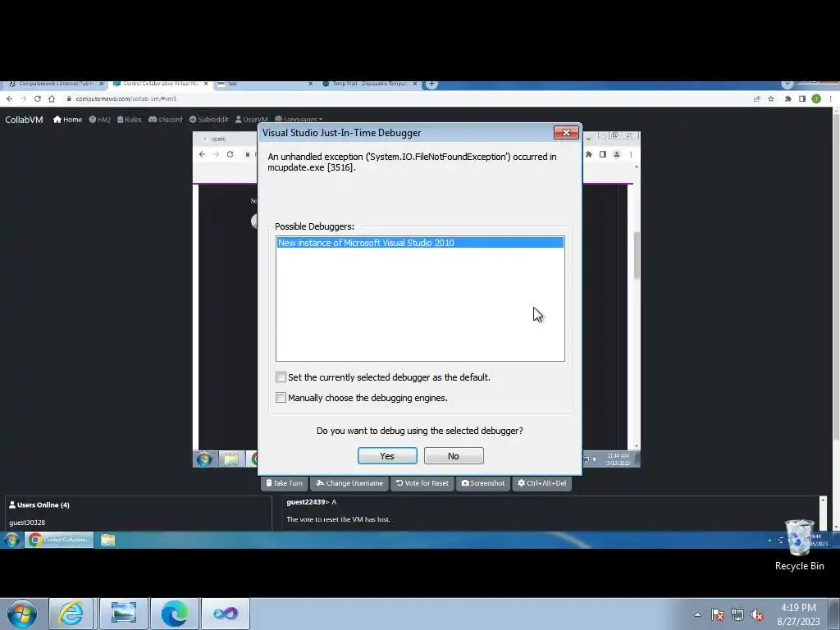The image size is (840, 630).
Task: Bookmark this page with the star icon
Action: pos(770,98)
